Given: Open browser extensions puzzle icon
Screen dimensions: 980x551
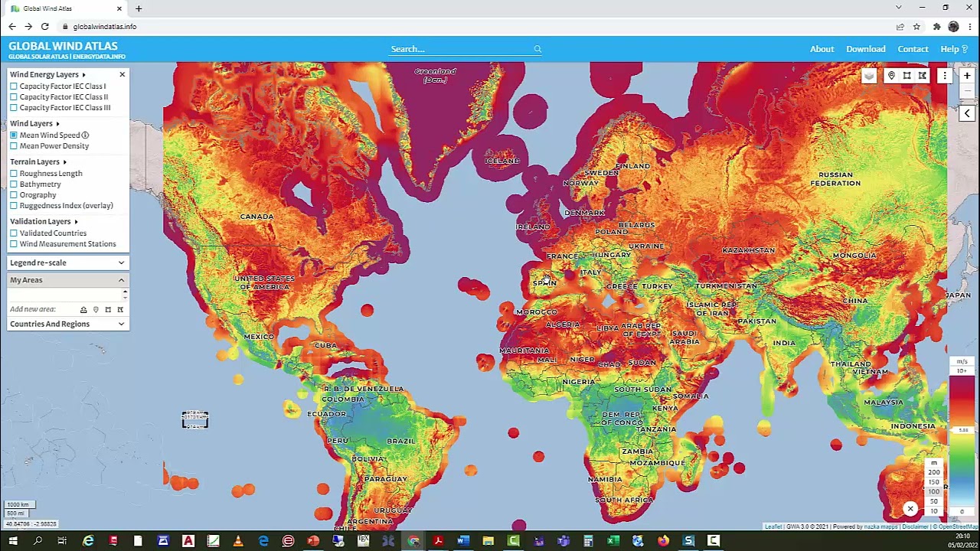Looking at the screenshot, I should (936, 27).
